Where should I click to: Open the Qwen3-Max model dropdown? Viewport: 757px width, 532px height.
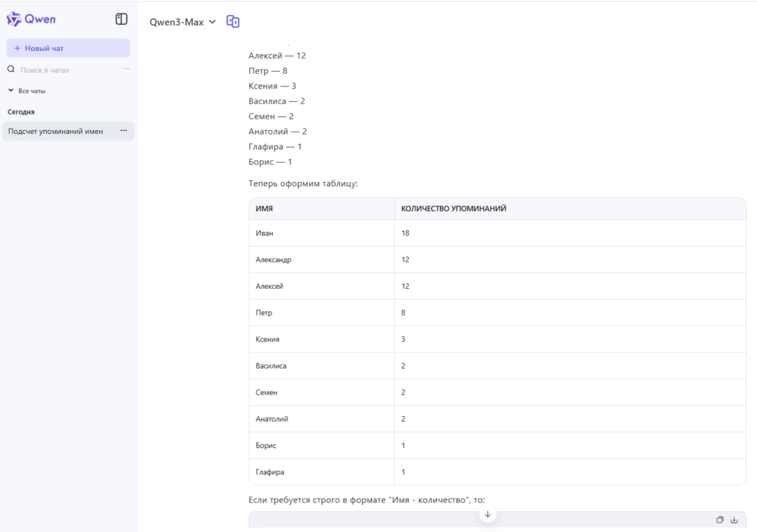[183, 22]
